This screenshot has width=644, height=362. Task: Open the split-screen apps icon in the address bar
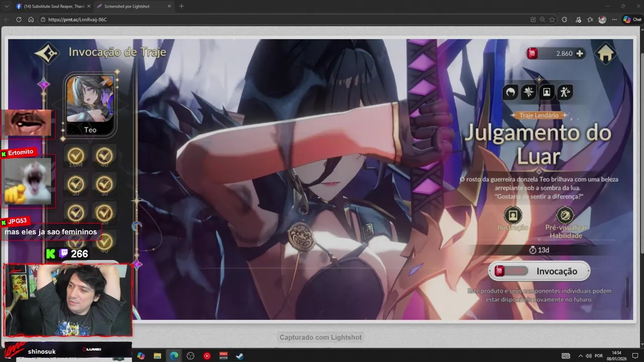click(533, 20)
